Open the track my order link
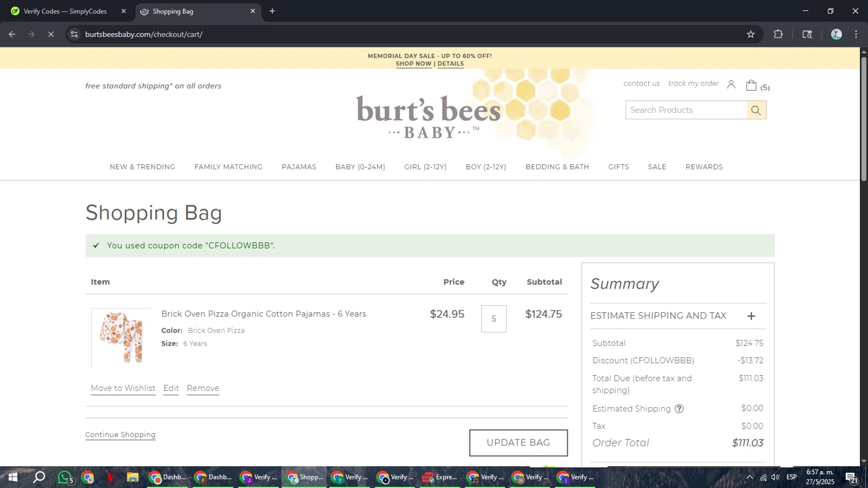The height and width of the screenshot is (488, 868). 693,84
